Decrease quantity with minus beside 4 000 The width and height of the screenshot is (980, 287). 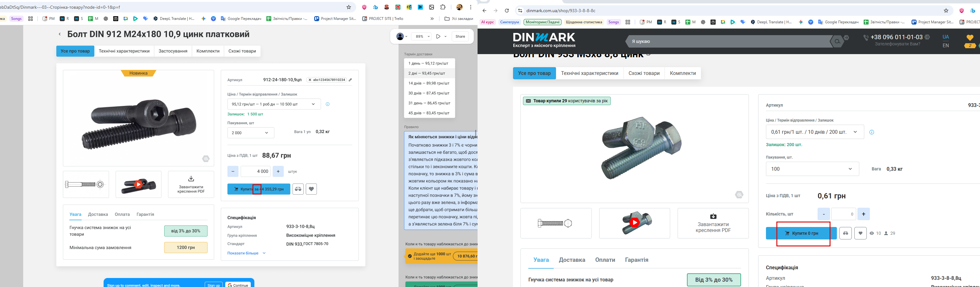coord(233,171)
